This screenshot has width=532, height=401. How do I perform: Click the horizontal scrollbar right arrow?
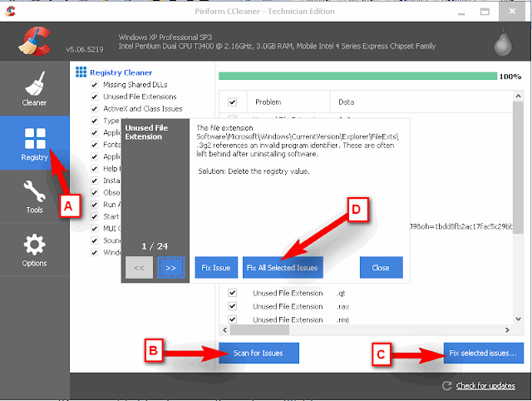tap(507, 329)
